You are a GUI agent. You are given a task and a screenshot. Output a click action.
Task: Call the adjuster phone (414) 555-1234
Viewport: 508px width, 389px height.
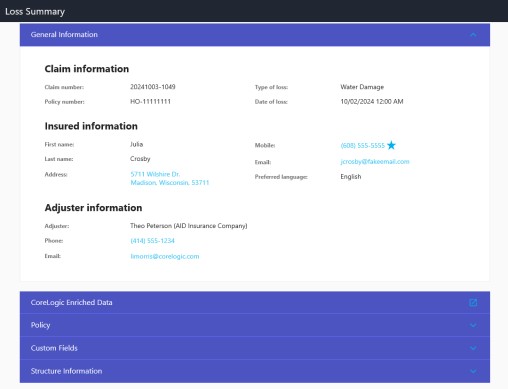152,241
